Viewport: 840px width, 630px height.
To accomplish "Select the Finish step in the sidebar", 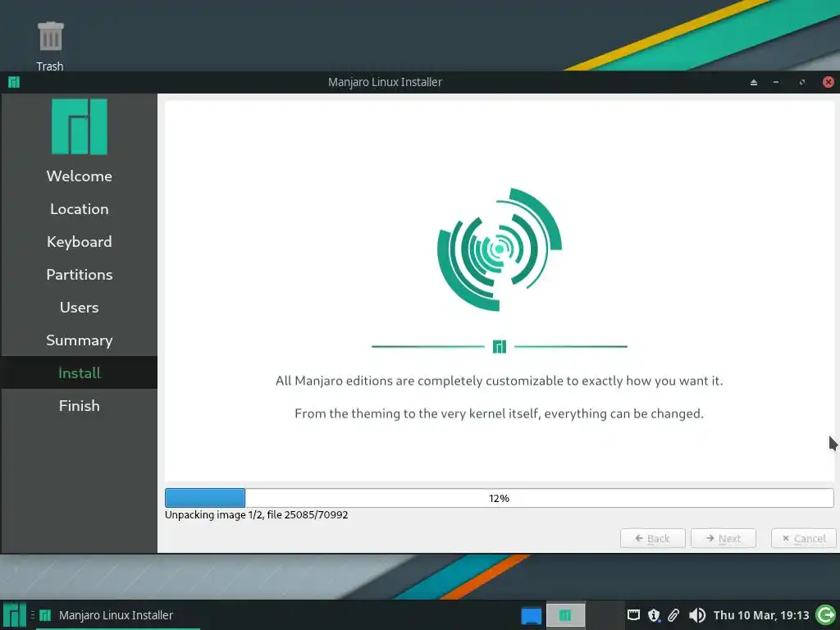I will coord(80,405).
